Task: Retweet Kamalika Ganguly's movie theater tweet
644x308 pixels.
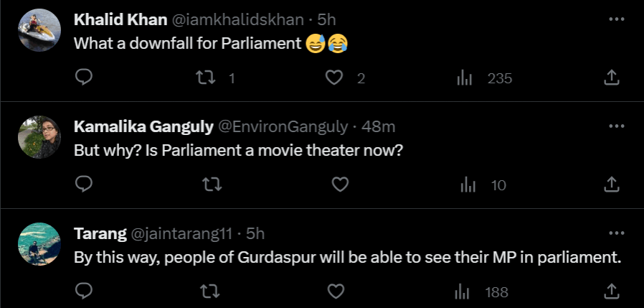Action: tap(211, 185)
